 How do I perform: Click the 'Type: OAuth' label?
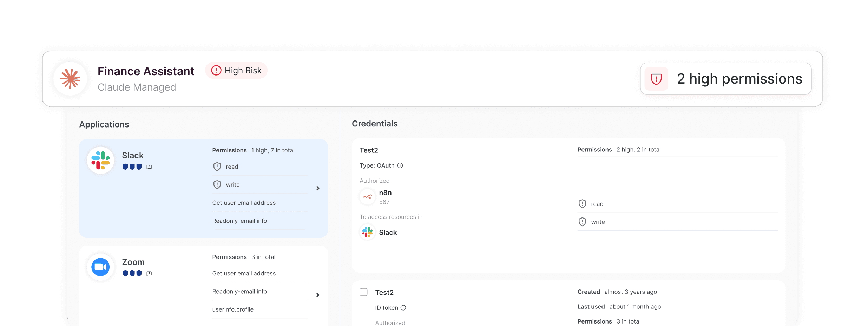point(377,165)
